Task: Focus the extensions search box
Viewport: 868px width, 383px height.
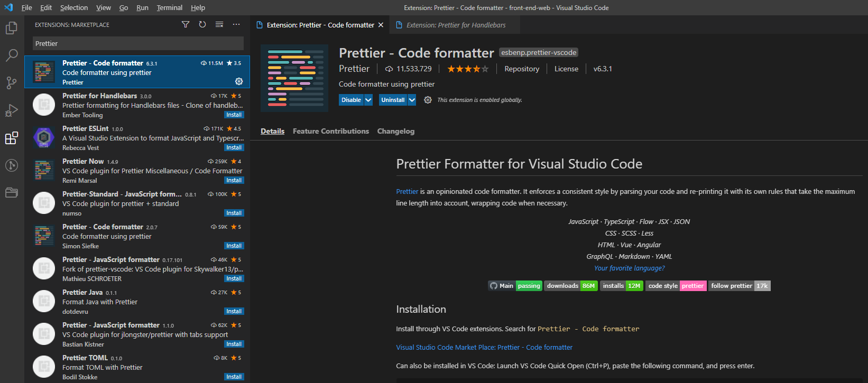Action: 138,43
